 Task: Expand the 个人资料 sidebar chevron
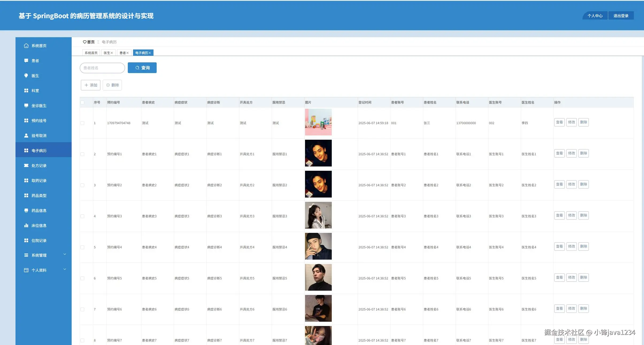click(65, 270)
